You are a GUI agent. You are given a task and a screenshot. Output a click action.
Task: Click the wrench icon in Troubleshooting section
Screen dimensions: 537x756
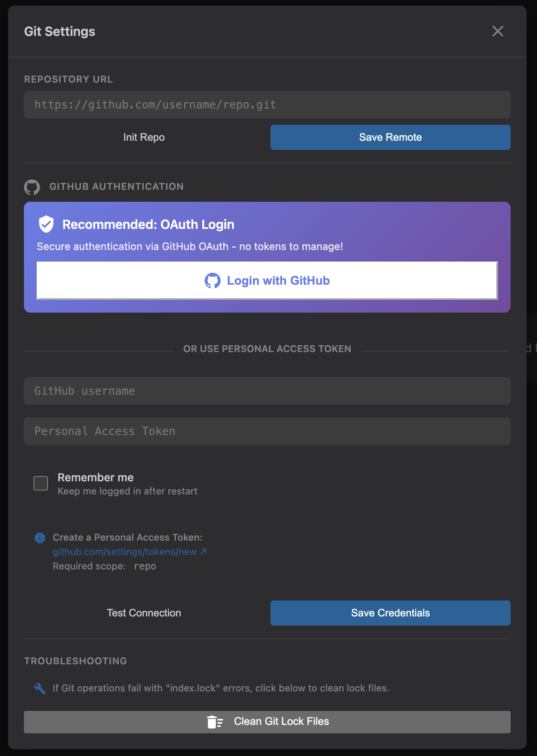39,688
